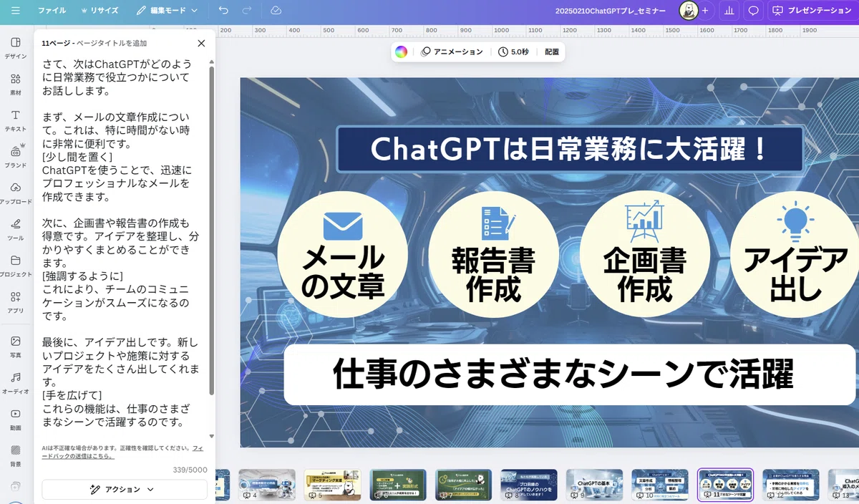Image resolution: width=859 pixels, height=504 pixels.
Task: Open the アニメーション animation settings
Action: (x=452, y=52)
